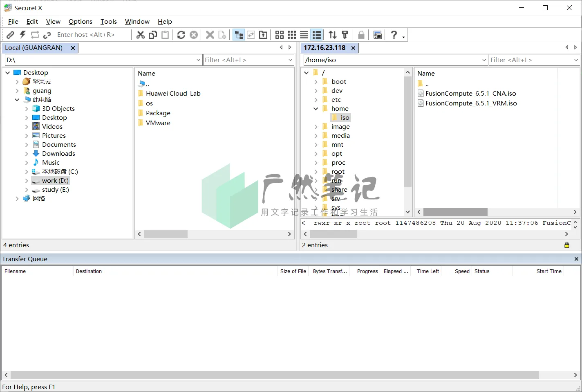Click the transfer up/down arrows icon
Viewport: 582px width, 392px height.
click(333, 35)
